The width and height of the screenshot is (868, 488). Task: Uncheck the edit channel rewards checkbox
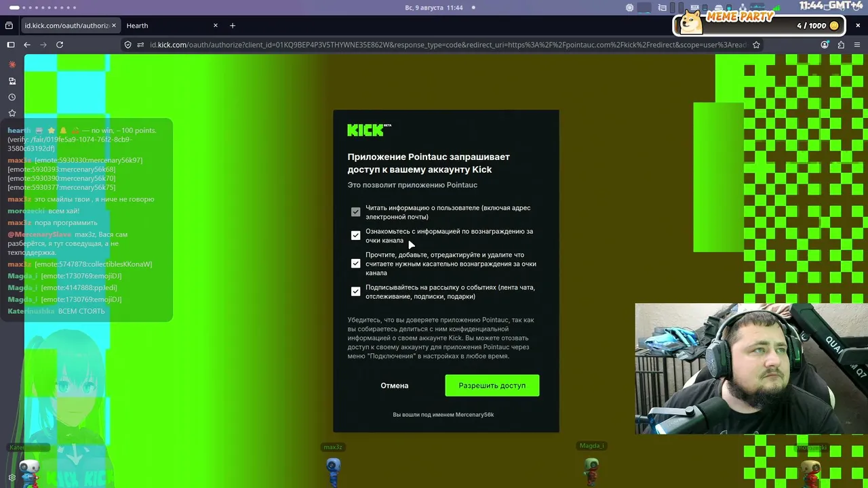355,264
